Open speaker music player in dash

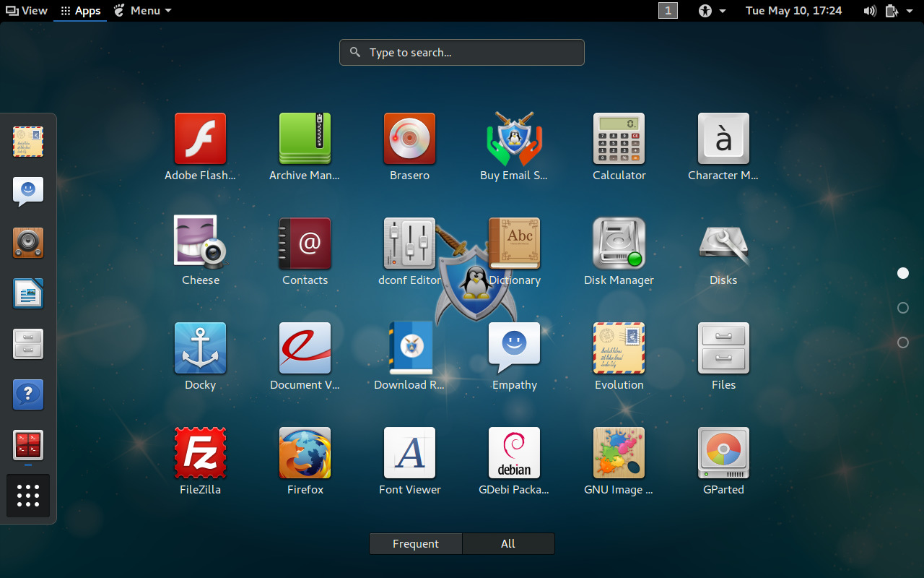coord(28,243)
